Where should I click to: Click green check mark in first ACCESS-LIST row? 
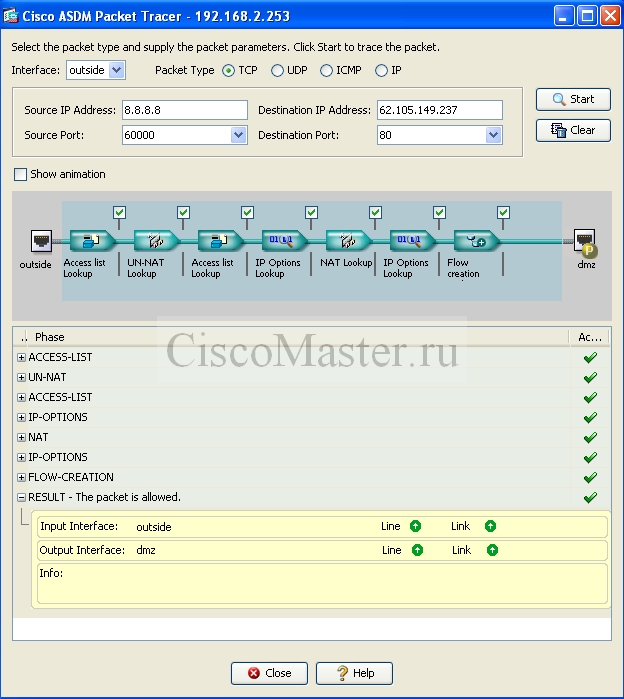(x=590, y=358)
